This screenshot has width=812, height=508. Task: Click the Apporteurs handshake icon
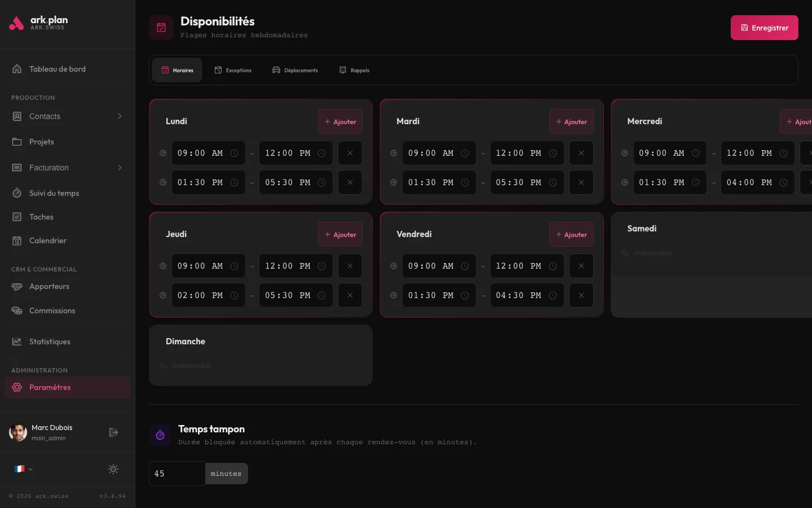17,286
